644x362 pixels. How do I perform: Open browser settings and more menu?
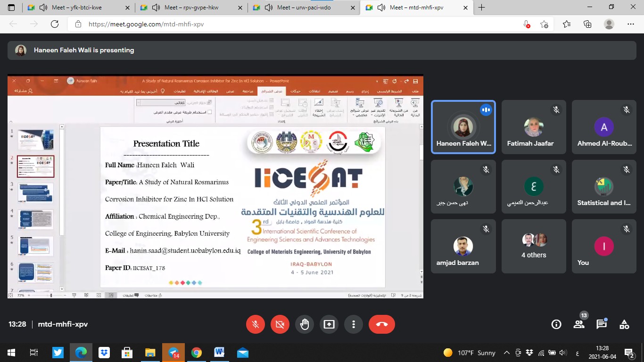[631, 24]
